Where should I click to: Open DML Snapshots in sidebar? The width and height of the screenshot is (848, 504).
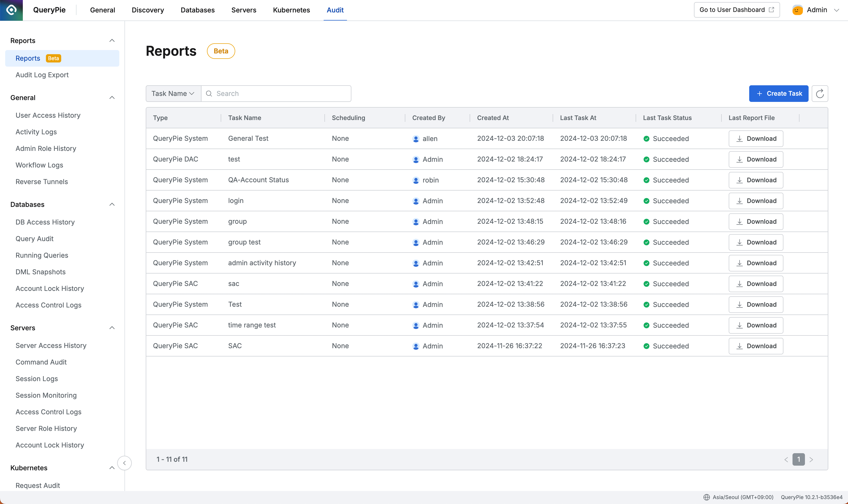pyautogui.click(x=40, y=272)
